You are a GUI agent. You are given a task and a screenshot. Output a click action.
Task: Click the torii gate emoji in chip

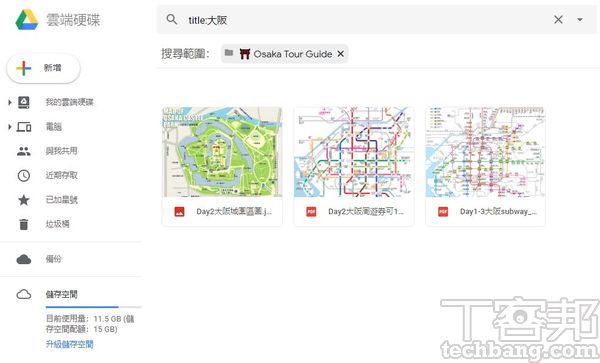pyautogui.click(x=245, y=54)
